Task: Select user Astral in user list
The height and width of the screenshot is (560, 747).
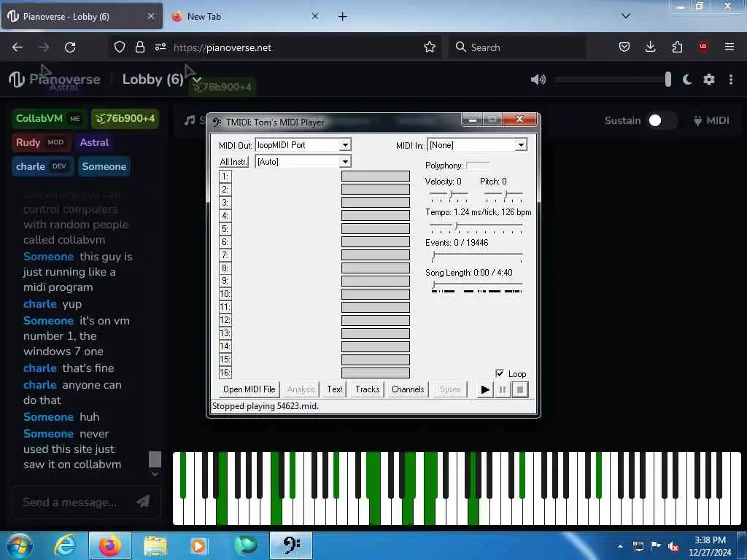Action: [x=94, y=142]
